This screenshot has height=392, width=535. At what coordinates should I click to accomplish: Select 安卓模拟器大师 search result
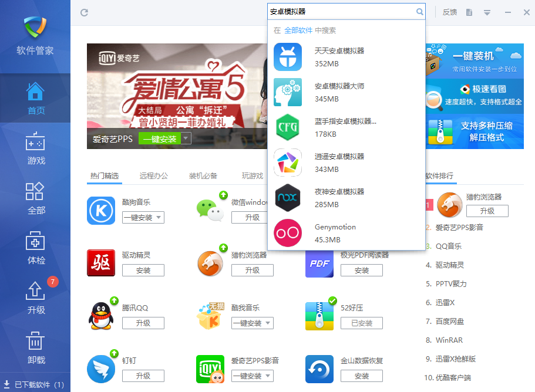tap(346, 92)
